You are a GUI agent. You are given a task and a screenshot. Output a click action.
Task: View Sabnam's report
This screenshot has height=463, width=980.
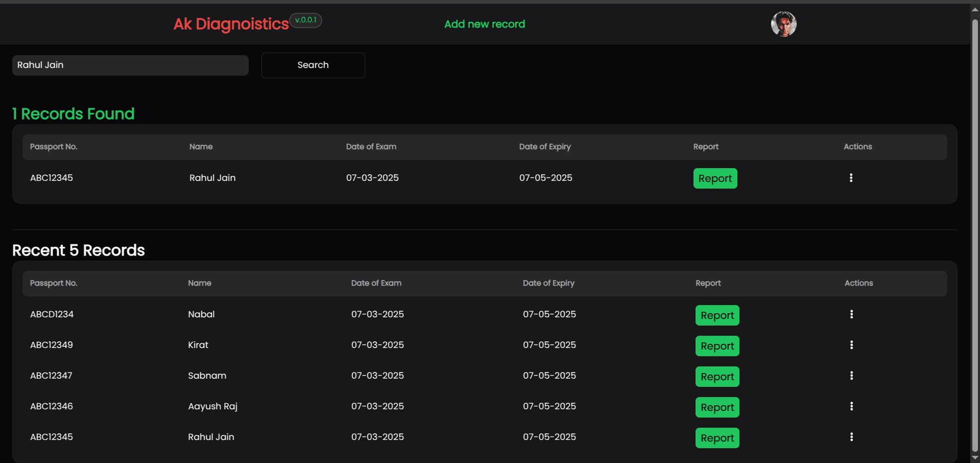pyautogui.click(x=717, y=377)
